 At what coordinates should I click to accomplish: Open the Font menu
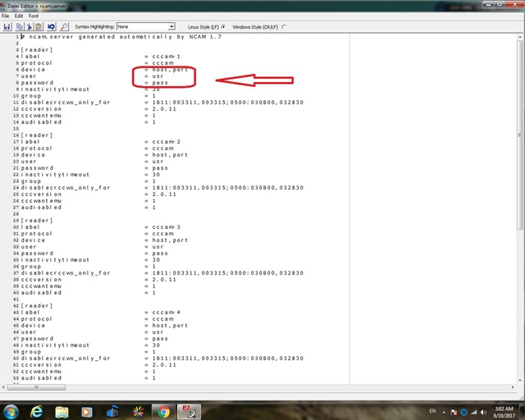[33, 16]
